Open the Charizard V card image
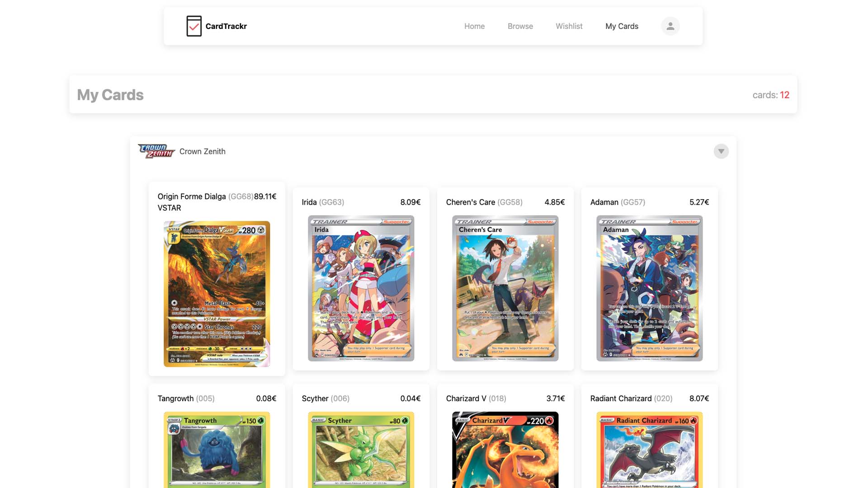868x488 pixels. click(505, 450)
